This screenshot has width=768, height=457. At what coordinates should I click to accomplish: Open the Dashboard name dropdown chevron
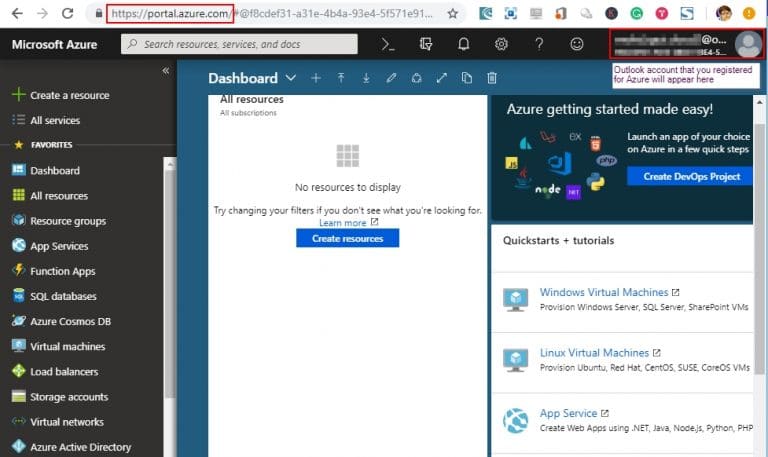click(x=290, y=78)
